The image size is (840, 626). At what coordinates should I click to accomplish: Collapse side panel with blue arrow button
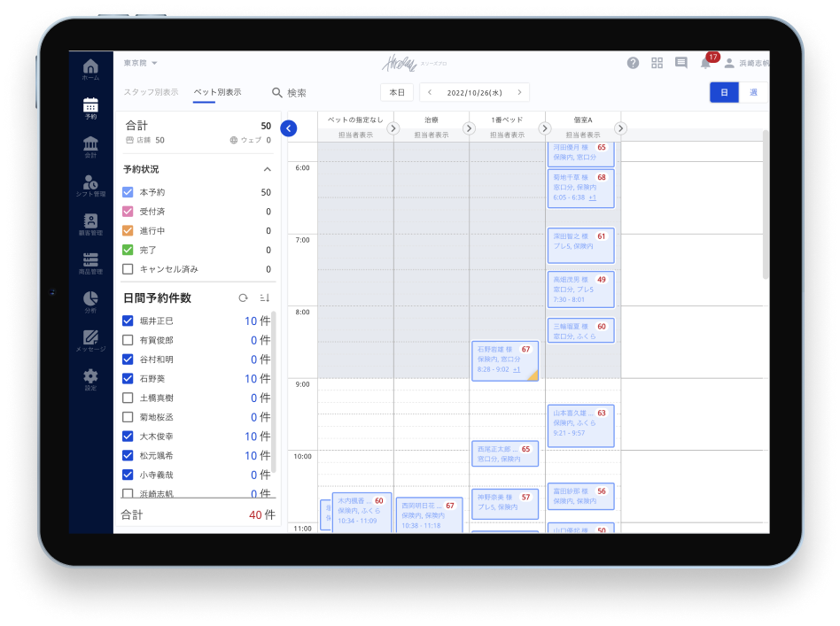click(289, 128)
